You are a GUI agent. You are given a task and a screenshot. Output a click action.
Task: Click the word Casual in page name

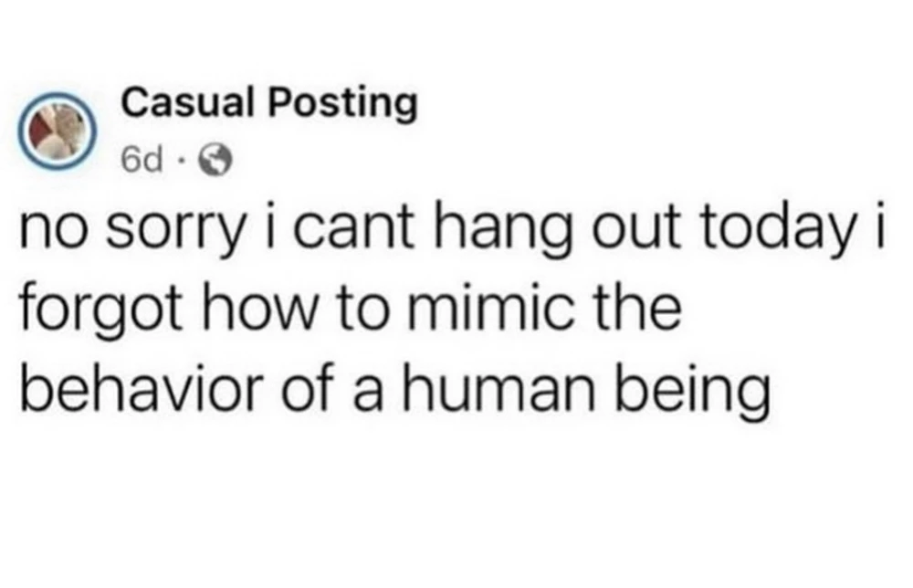tap(187, 102)
